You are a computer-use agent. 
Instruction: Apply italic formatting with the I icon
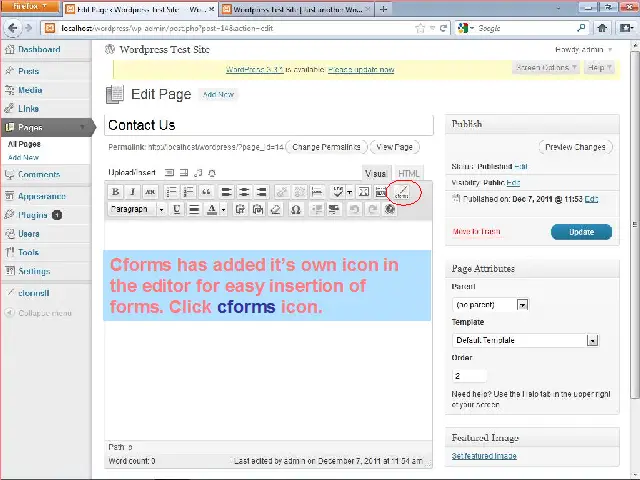pyautogui.click(x=132, y=191)
